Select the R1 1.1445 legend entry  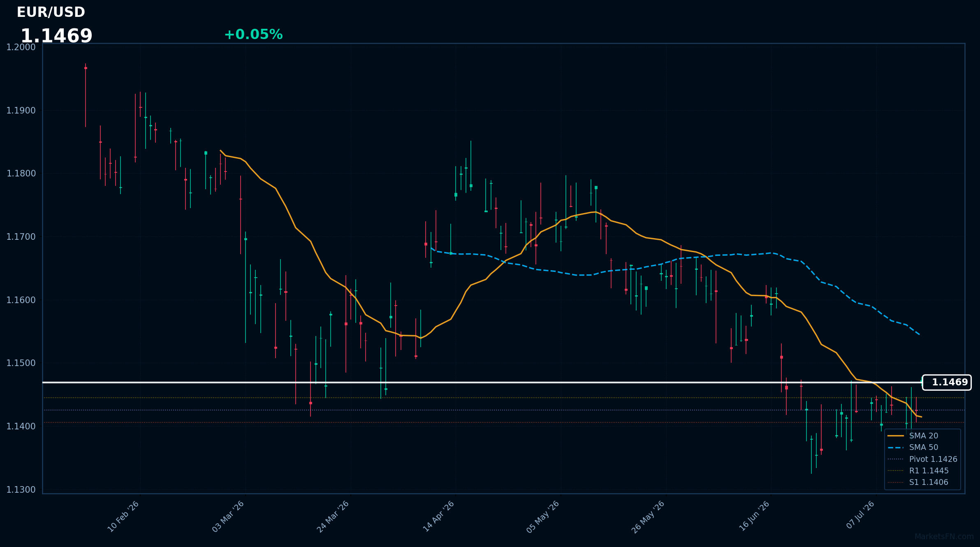click(918, 471)
